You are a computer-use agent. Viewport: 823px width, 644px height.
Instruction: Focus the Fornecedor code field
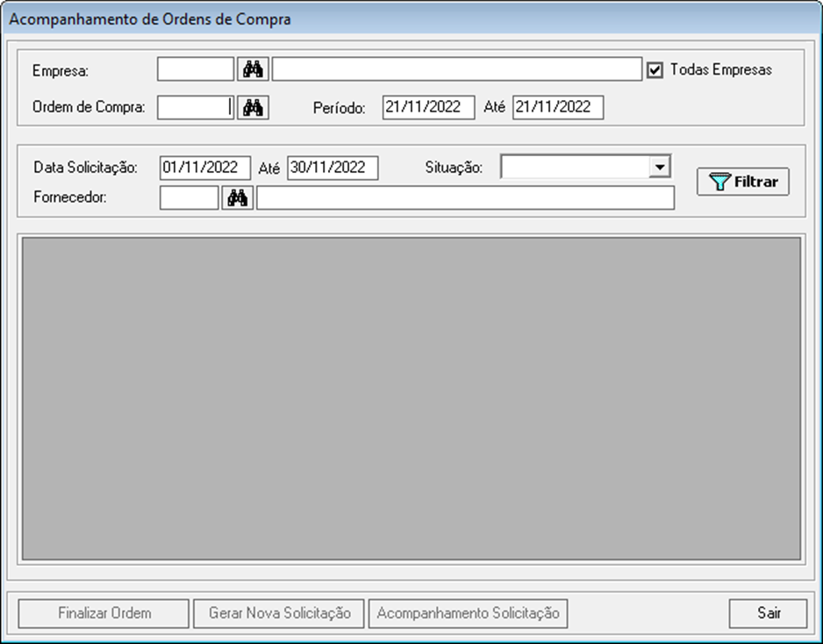(189, 198)
